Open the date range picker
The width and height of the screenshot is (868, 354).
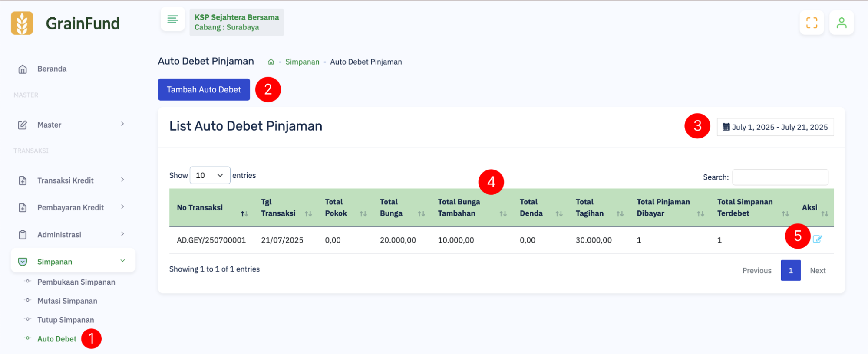775,127
